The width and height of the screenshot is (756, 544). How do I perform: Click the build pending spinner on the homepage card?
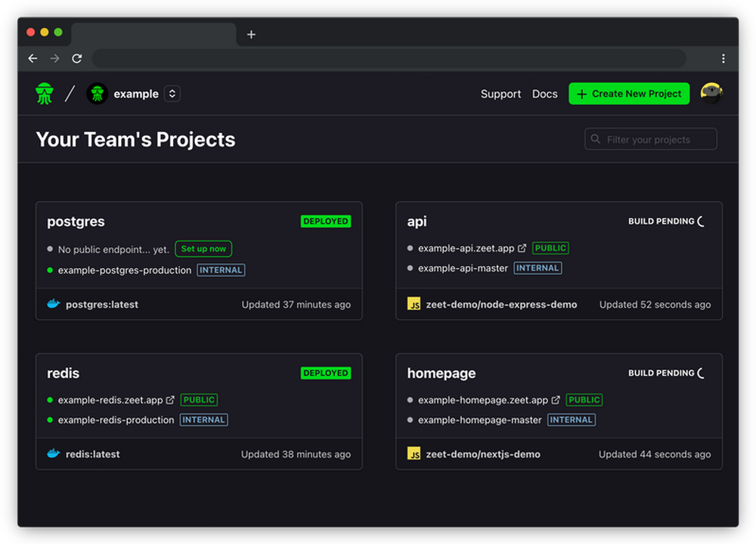pyautogui.click(x=700, y=372)
